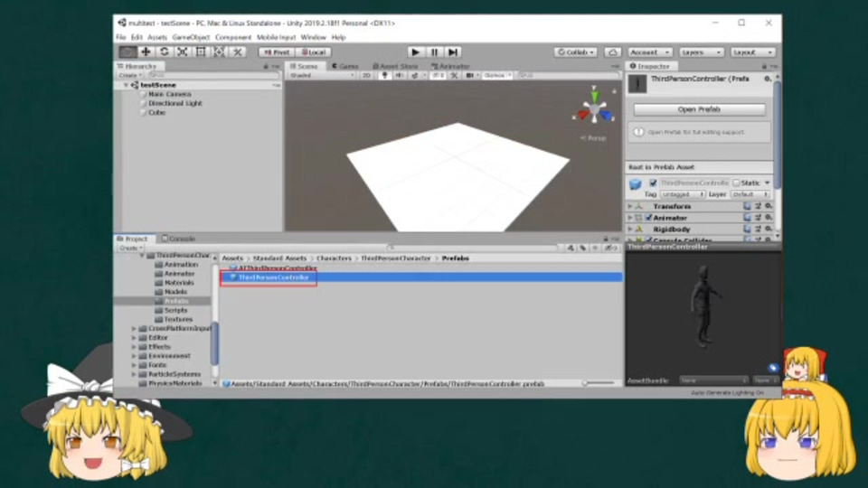Toggle the Static checkbox in Inspector
Screen dimensions: 868x488
(x=736, y=183)
